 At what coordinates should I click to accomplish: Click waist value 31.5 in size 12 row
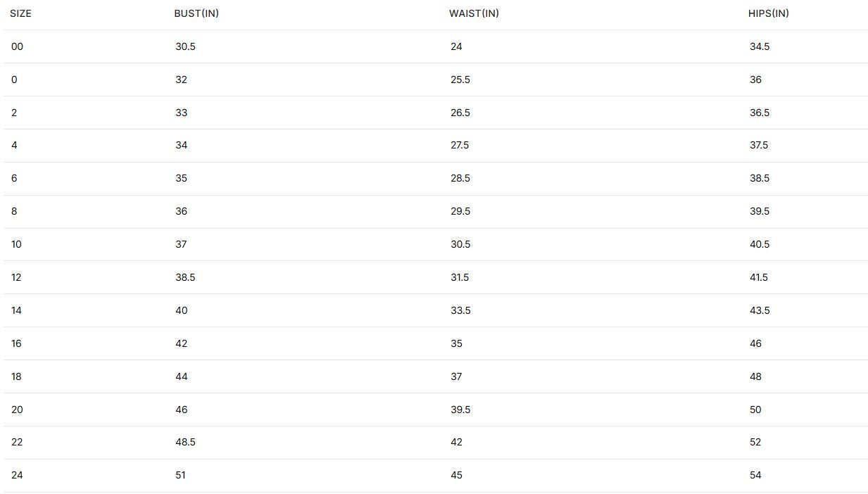click(460, 277)
